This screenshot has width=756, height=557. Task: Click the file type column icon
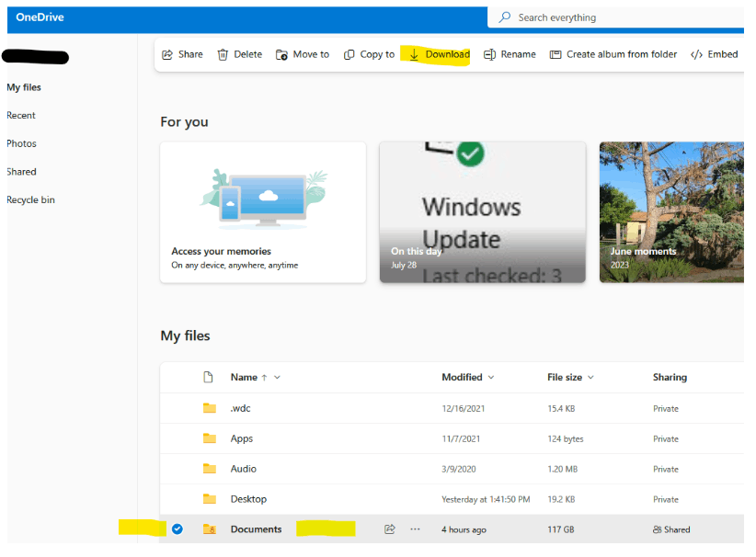[x=208, y=377]
